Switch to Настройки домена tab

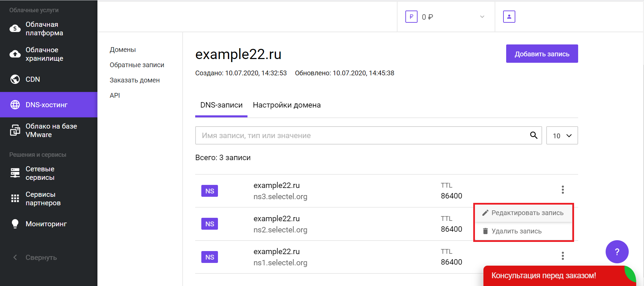coord(287,105)
